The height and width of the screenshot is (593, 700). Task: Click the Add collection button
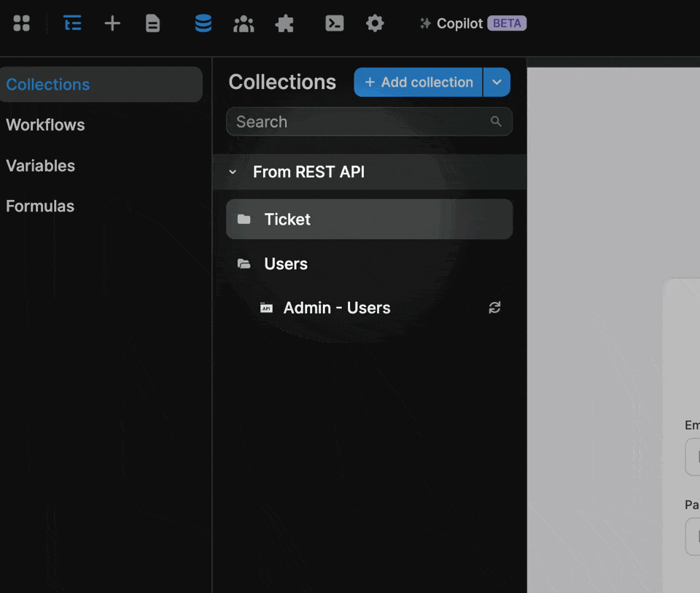pyautogui.click(x=419, y=82)
